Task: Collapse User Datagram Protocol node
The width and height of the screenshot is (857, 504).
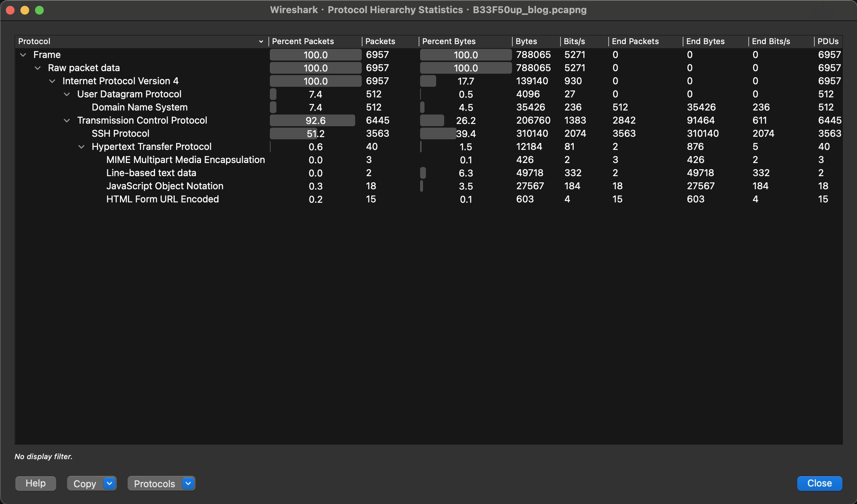Action: click(x=67, y=94)
